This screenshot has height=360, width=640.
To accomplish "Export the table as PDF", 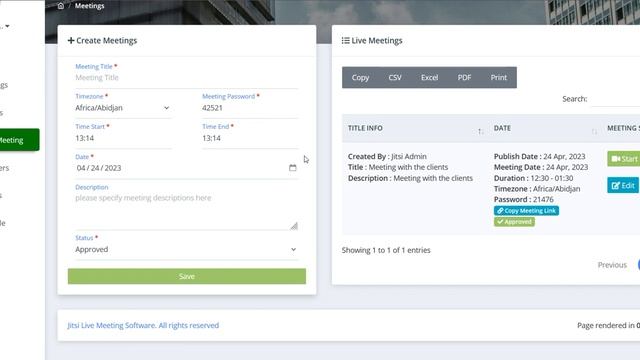I will point(464,78).
